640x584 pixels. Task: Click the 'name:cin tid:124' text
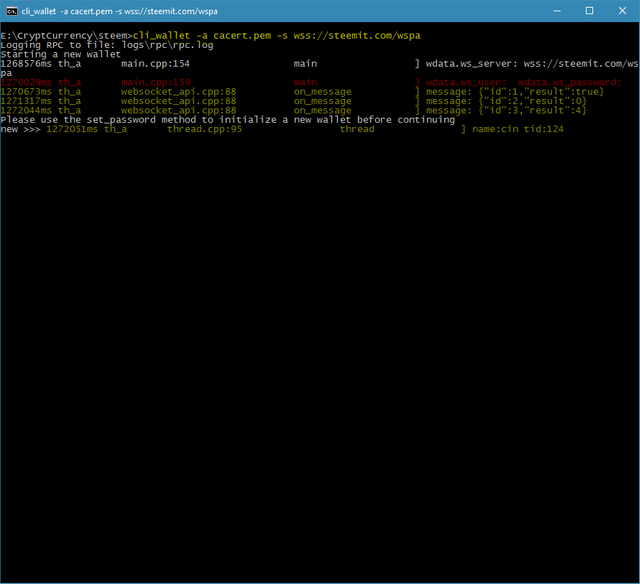518,129
